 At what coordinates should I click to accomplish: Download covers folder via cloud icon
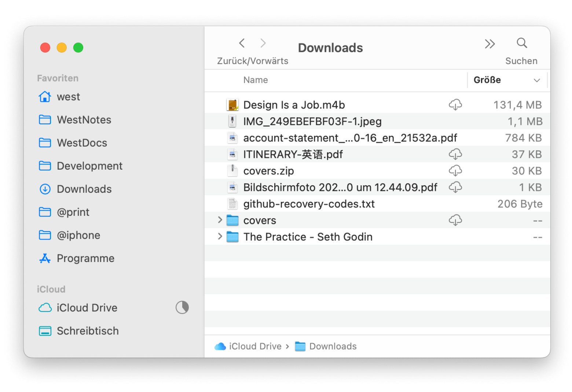coord(455,220)
